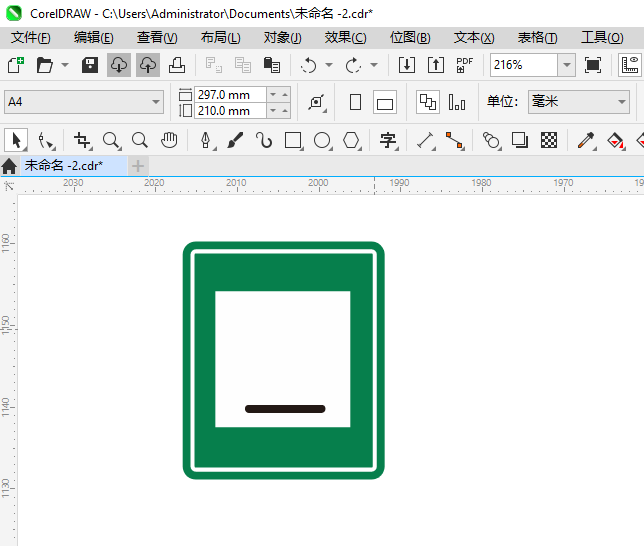644x546 pixels.
Task: Set page to portrait orientation
Action: pos(355,102)
